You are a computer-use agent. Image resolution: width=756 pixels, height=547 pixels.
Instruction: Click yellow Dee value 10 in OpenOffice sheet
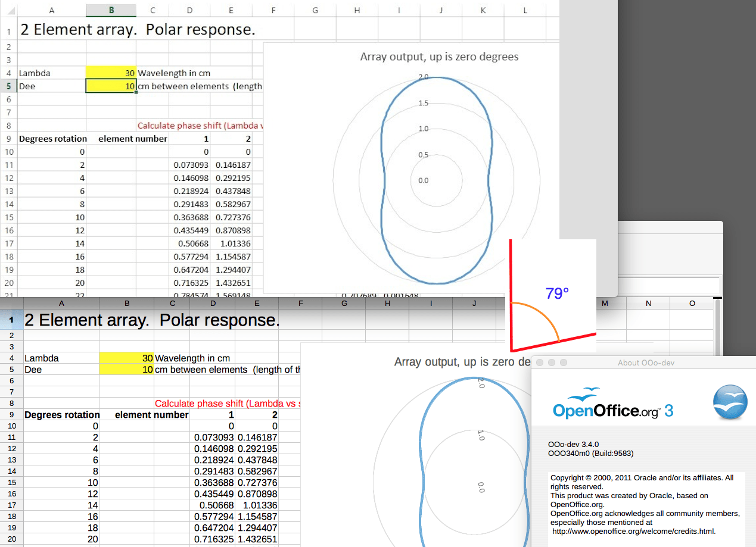pyautogui.click(x=126, y=370)
